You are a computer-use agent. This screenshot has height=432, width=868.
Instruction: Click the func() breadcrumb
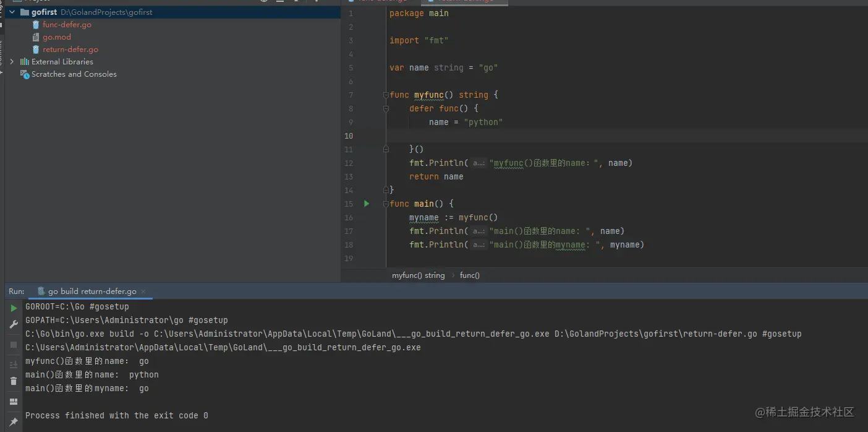(x=469, y=275)
